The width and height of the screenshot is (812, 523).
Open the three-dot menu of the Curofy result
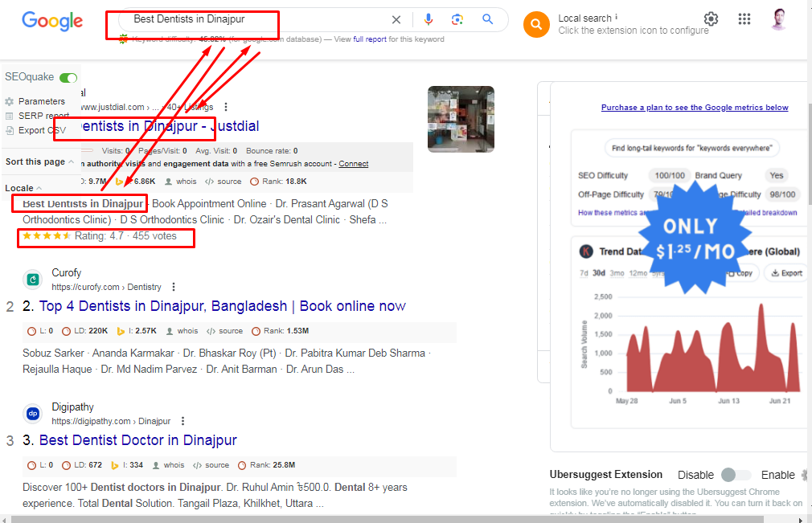(x=174, y=287)
